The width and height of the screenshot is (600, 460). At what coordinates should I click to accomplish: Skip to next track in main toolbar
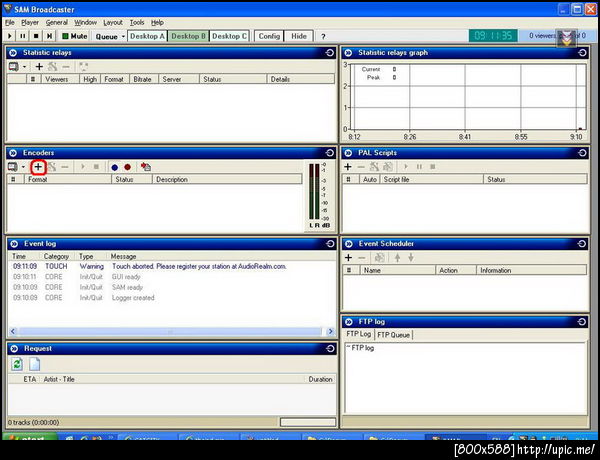click(49, 36)
